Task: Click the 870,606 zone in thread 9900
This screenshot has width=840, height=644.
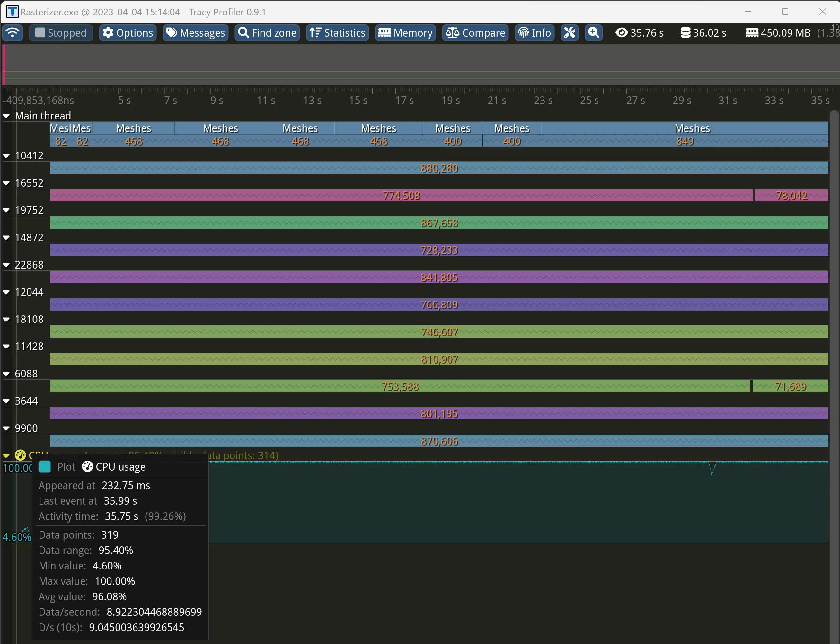Action: coord(439,441)
